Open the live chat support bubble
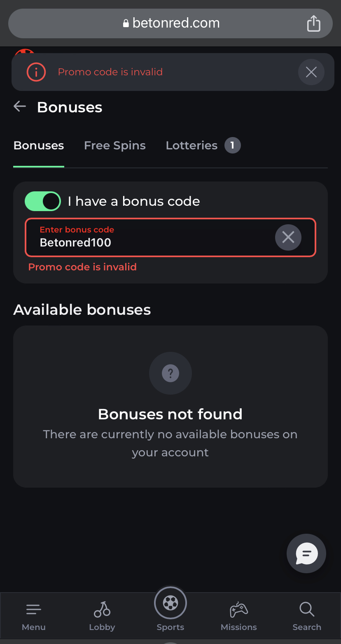This screenshot has width=341, height=644. [x=306, y=553]
